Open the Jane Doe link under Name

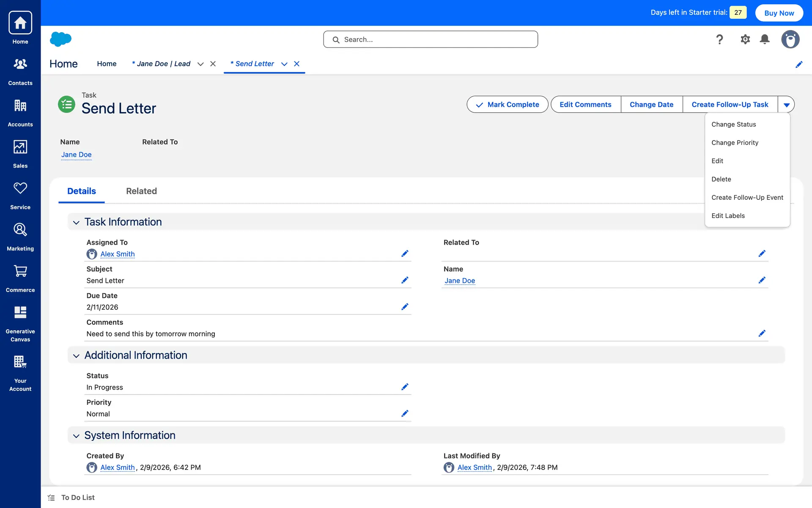[77, 155]
